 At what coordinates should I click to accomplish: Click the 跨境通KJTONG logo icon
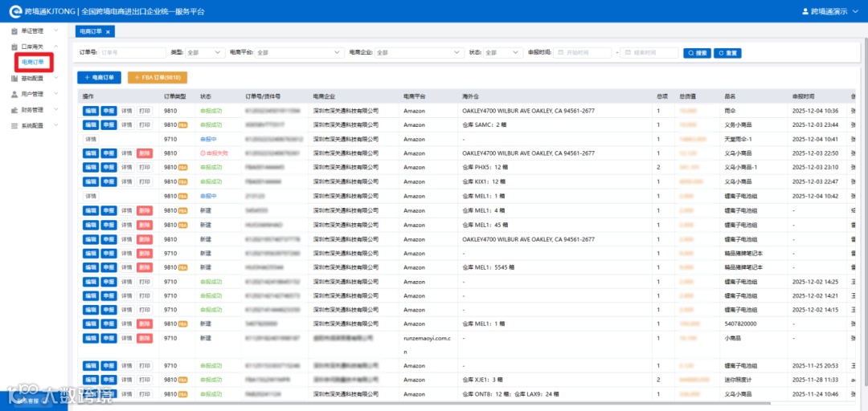pyautogui.click(x=15, y=11)
